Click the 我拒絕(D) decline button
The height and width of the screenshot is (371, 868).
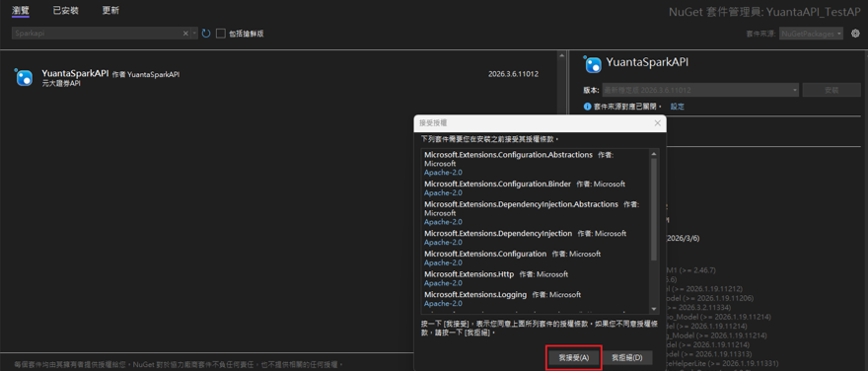point(627,358)
